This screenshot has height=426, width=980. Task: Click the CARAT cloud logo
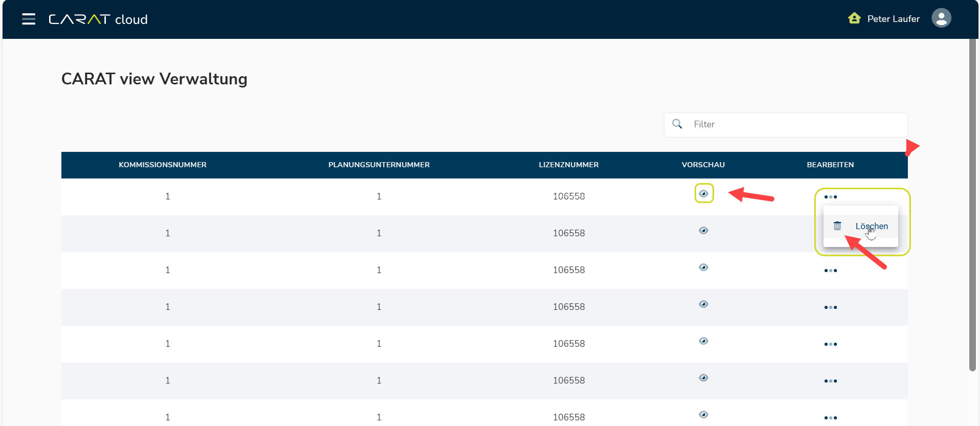pos(98,19)
